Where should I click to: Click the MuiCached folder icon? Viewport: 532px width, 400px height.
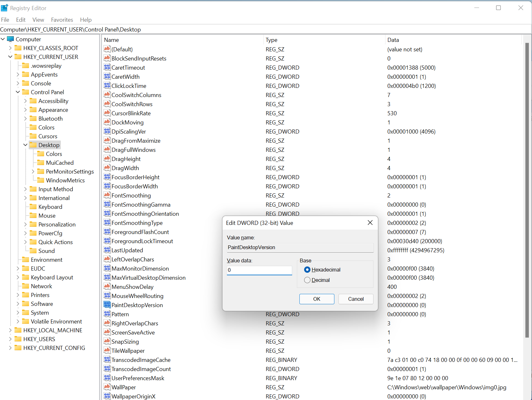41,163
